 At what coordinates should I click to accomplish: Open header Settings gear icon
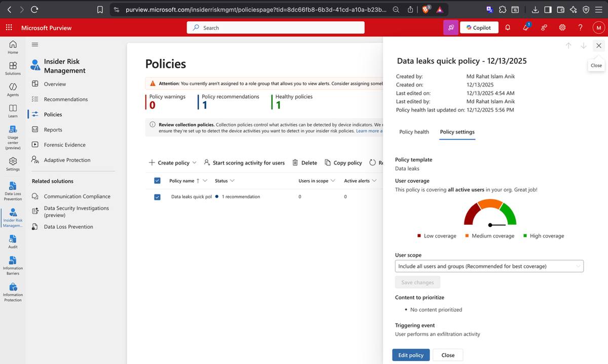coord(562,27)
